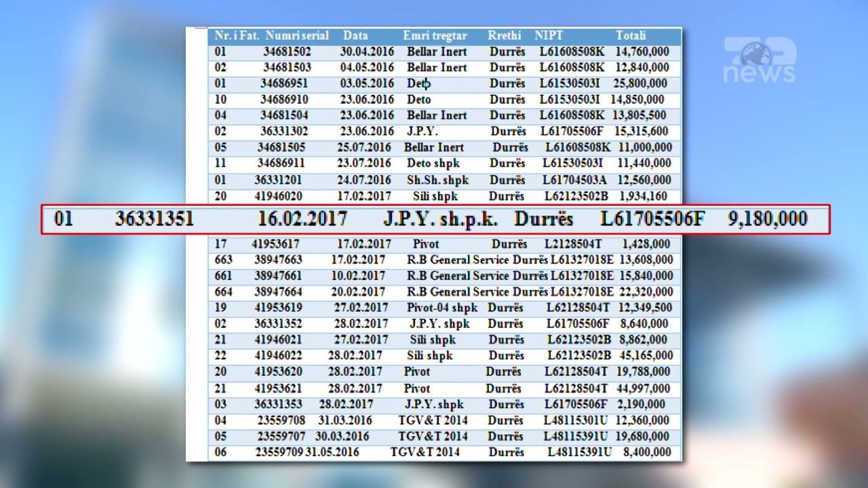This screenshot has height=488, width=868.
Task: Click the 'Totali' column header
Action: (x=631, y=36)
